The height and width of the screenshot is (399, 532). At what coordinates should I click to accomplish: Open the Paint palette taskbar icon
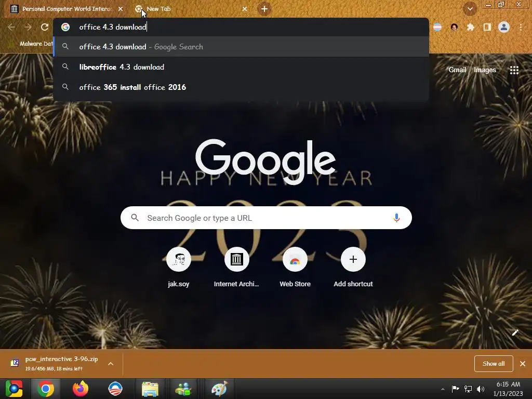click(219, 389)
